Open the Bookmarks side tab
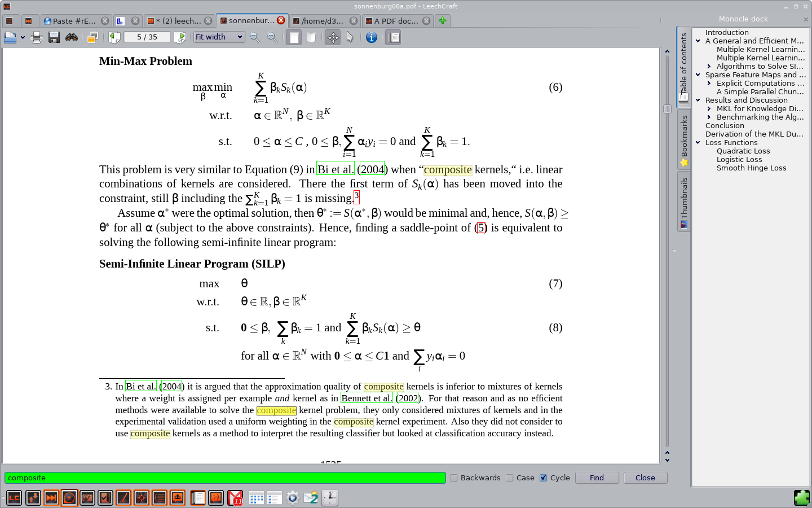The height and width of the screenshot is (508, 812). tap(684, 141)
